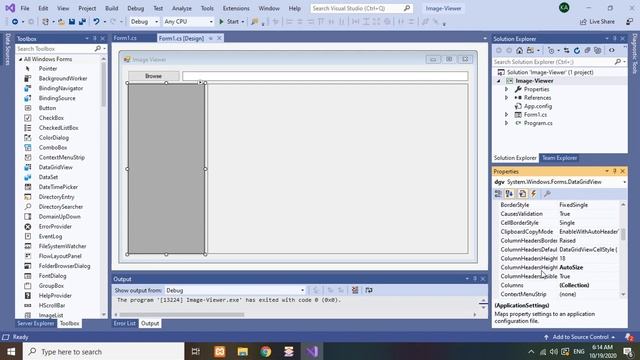Viewport: 640px width, 360px height.
Task: Click Collapse All in Solution Explorer toolbar
Action: (x=587, y=51)
